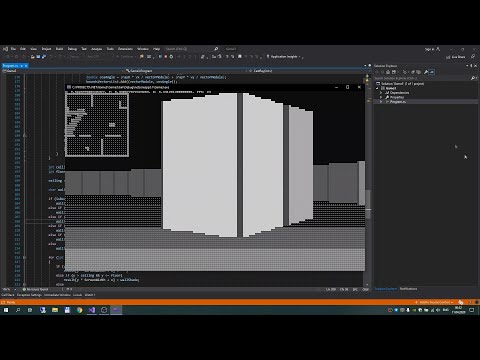Open the Exception Settings window tab
Viewport: 480px width, 360px height.
click(x=29, y=295)
